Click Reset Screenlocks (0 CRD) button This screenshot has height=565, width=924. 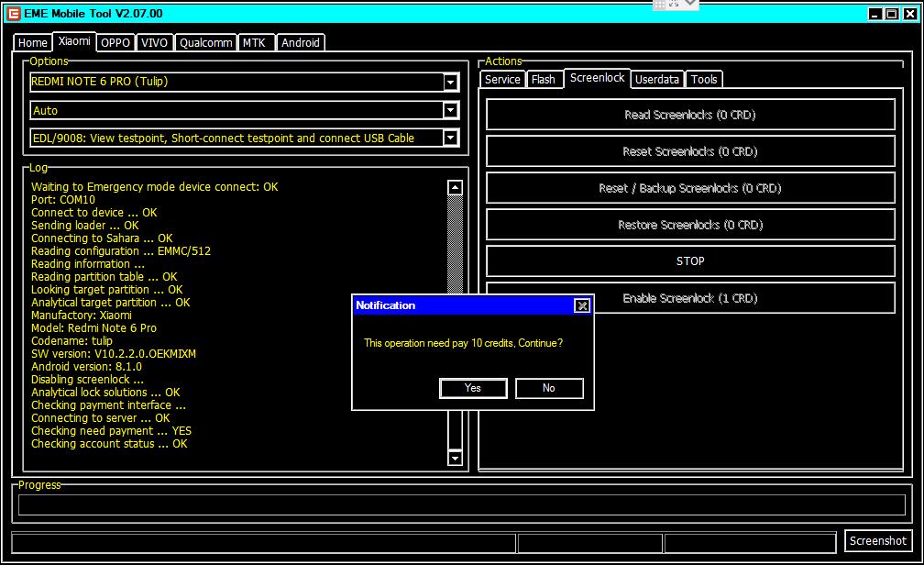690,151
